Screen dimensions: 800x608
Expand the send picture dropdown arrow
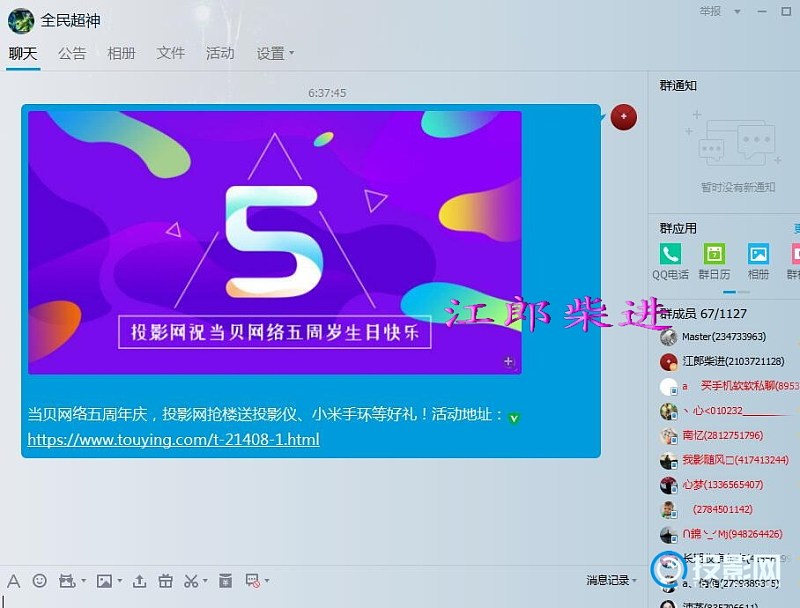119,580
